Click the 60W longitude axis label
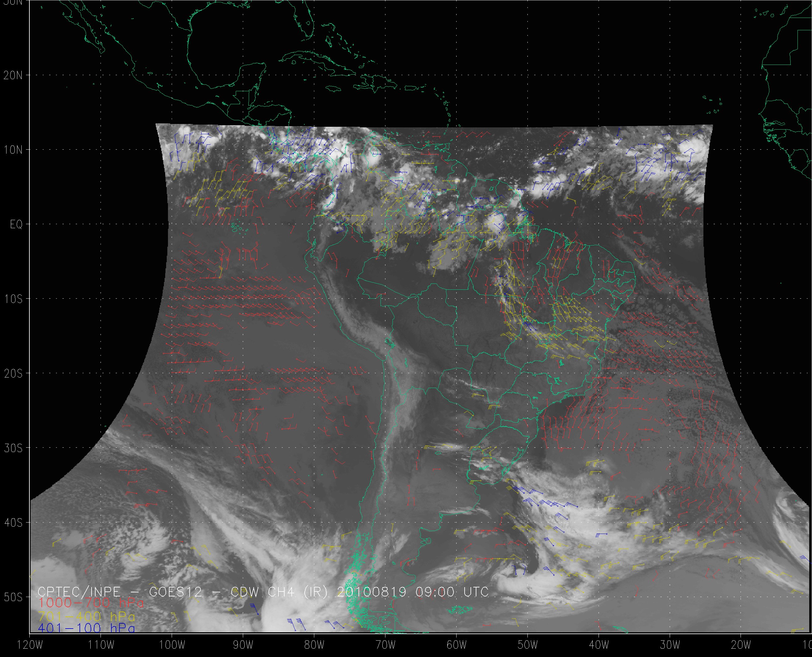Screen dimensions: 812x657 (x=457, y=645)
